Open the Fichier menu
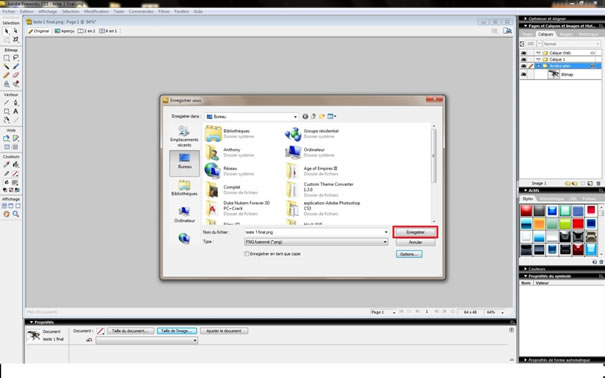Viewport: 605px width, 378px height. coord(8,12)
